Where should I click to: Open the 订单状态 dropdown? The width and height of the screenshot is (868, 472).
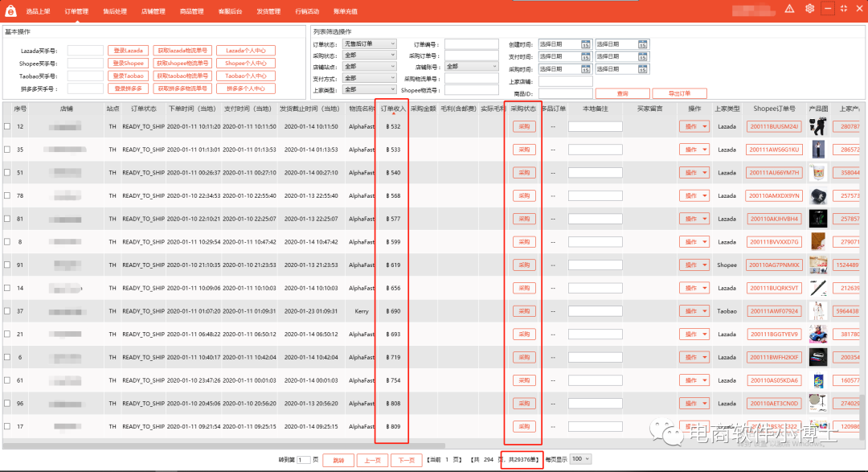click(x=369, y=43)
